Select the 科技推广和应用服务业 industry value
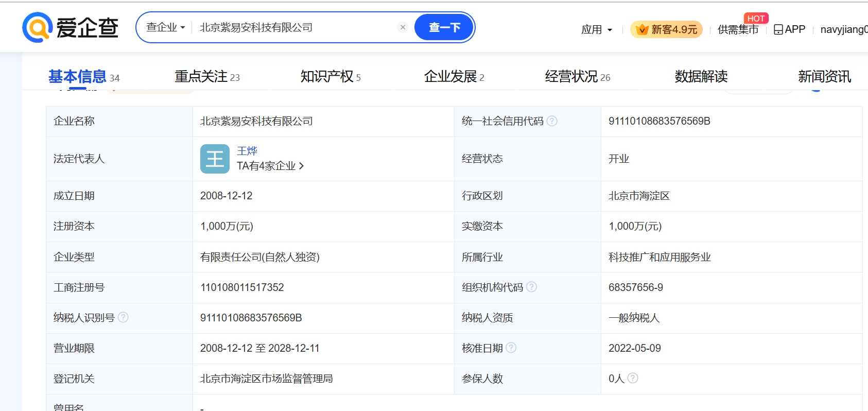 pos(659,257)
